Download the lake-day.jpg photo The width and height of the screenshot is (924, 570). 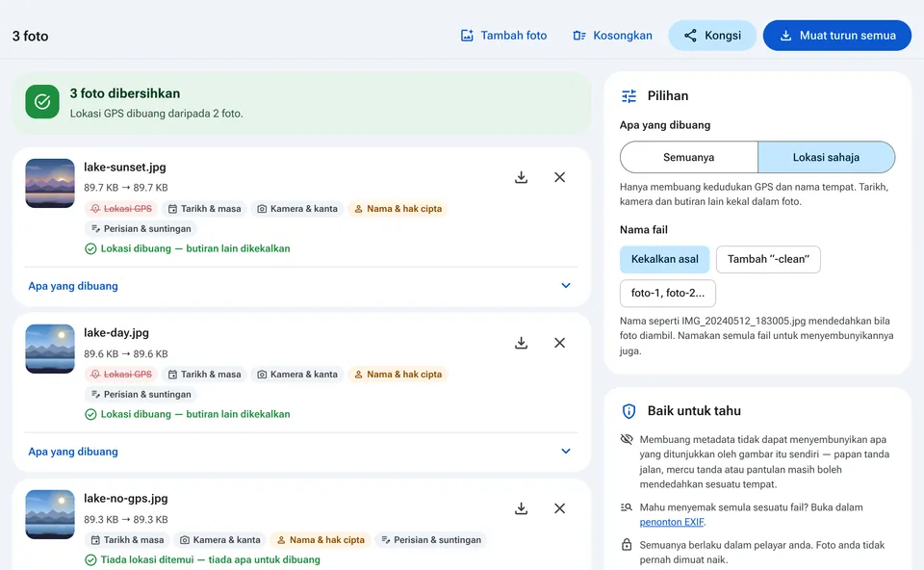click(x=521, y=343)
